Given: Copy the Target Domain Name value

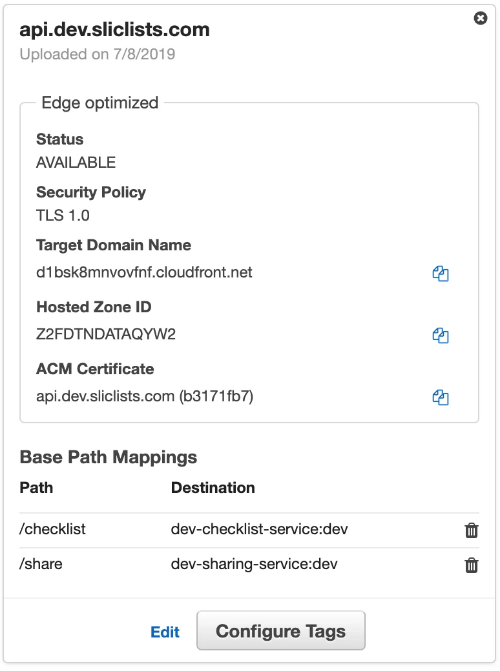Looking at the screenshot, I should pyautogui.click(x=440, y=273).
